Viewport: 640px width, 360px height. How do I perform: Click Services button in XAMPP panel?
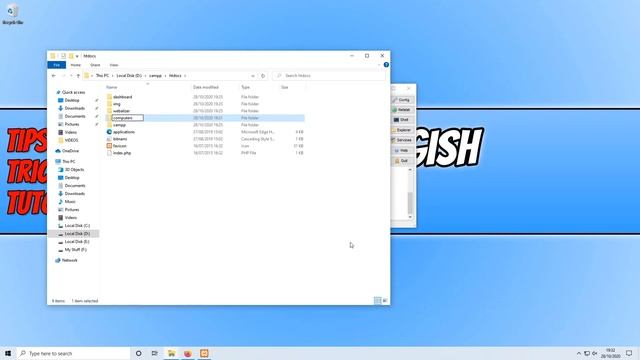(x=402, y=140)
